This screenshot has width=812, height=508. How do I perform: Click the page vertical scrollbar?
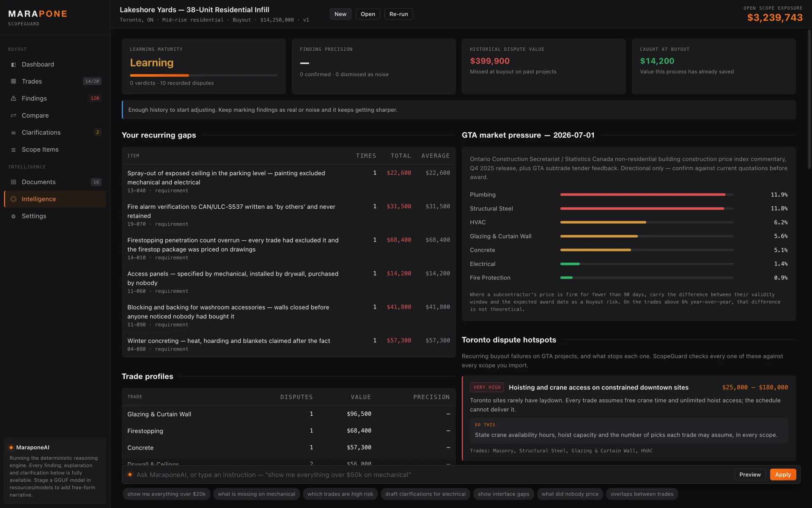809,99
